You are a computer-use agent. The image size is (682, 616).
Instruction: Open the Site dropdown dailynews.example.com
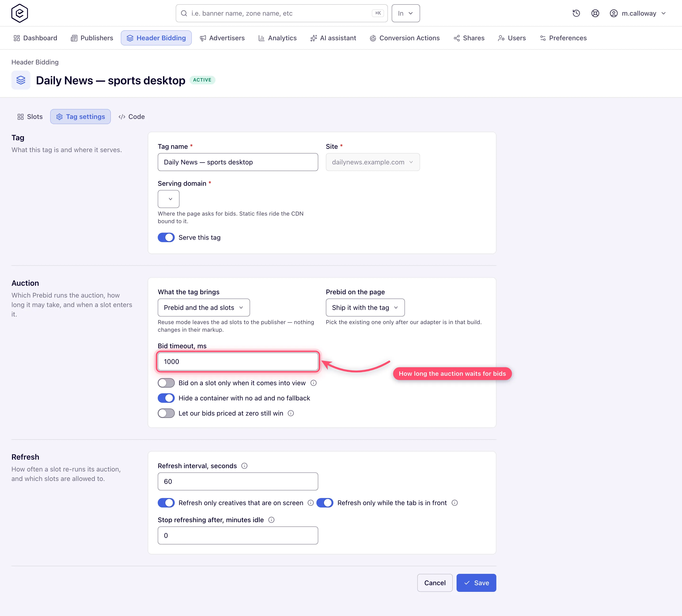click(x=373, y=162)
